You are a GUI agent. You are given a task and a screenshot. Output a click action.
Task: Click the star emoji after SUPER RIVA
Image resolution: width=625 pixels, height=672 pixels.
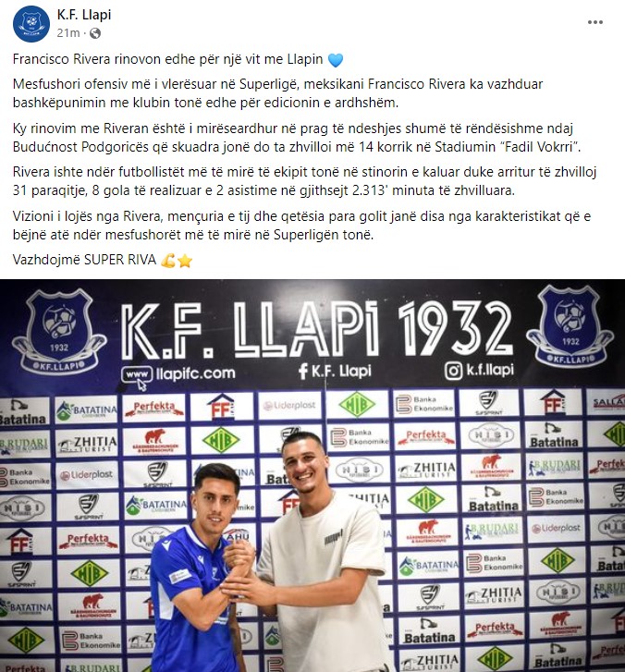point(185,261)
